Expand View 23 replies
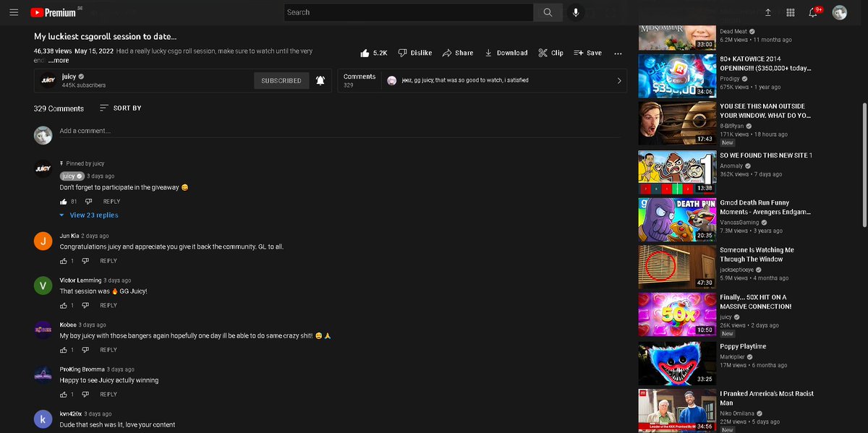Screen dimensions: 868x433 coord(89,215)
